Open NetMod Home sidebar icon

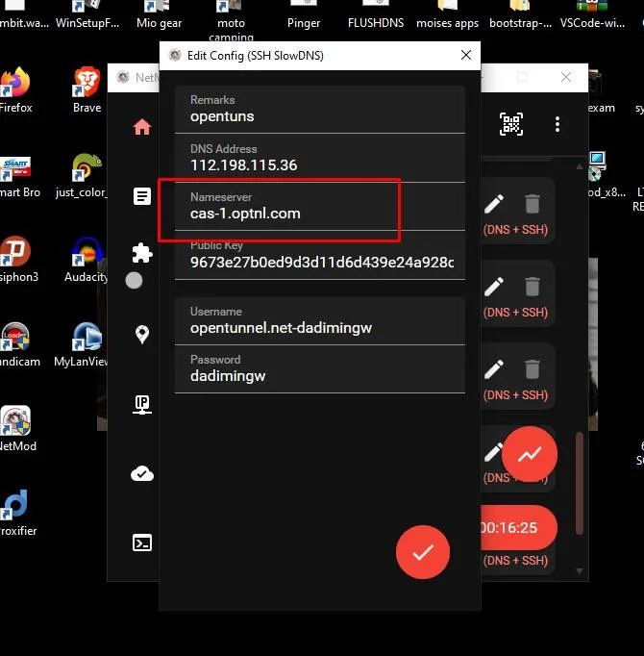(x=142, y=126)
